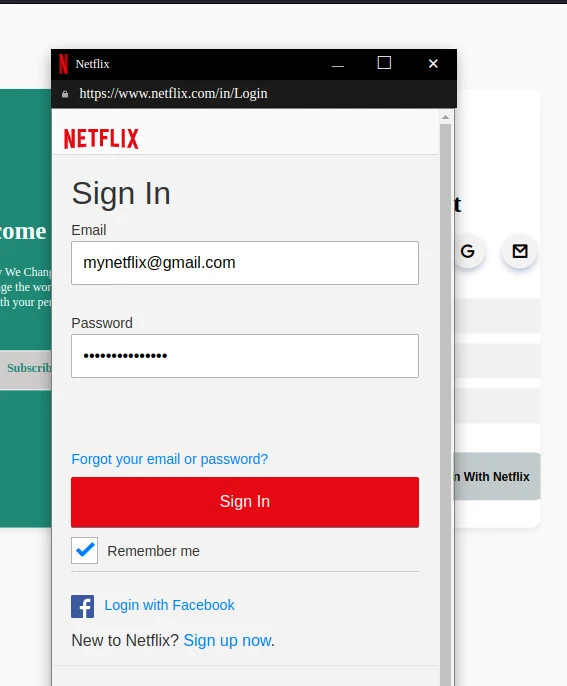Viewport: 567px width, 686px height.
Task: Click the Password input field
Action: 245,356
